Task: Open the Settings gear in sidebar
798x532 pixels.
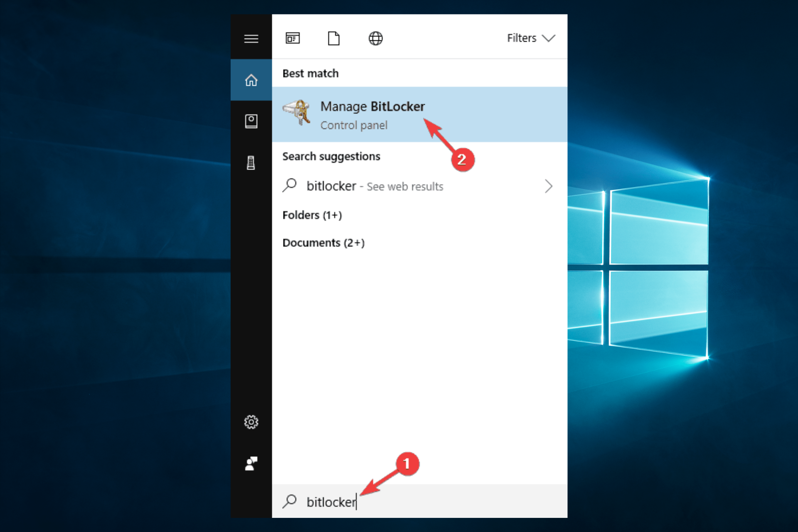Action: click(x=251, y=422)
